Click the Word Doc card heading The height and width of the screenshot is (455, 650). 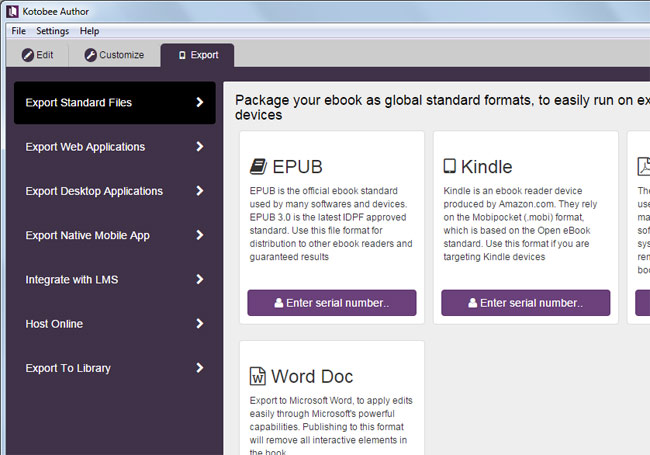(x=312, y=377)
